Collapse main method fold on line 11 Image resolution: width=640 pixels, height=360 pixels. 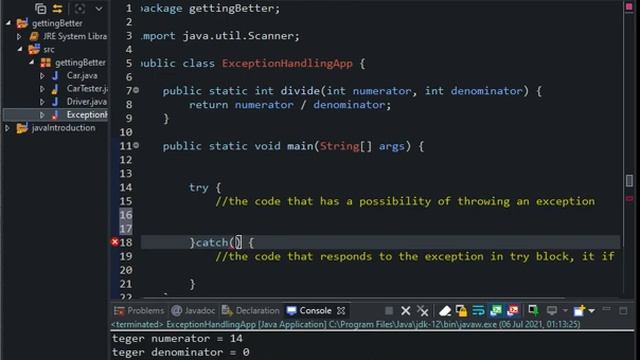pyautogui.click(x=136, y=145)
